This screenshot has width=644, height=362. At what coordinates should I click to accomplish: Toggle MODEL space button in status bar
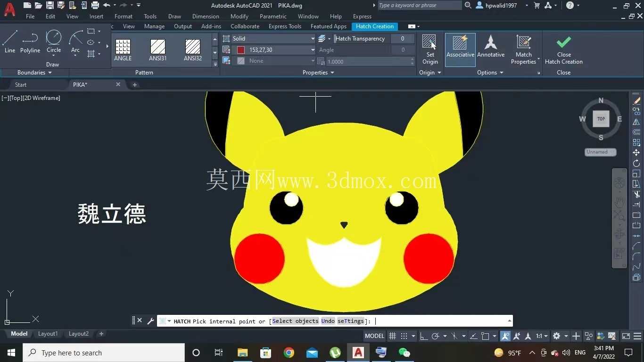click(x=375, y=336)
